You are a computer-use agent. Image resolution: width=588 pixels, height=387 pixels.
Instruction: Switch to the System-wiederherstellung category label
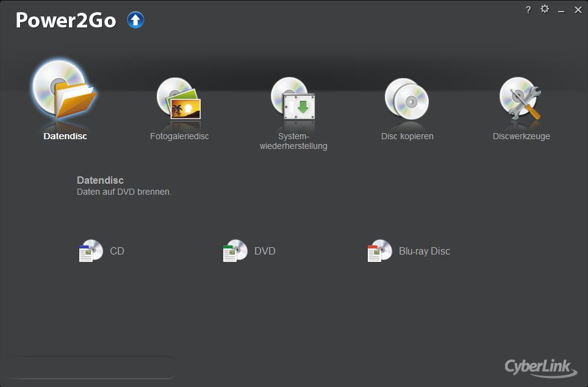click(293, 141)
